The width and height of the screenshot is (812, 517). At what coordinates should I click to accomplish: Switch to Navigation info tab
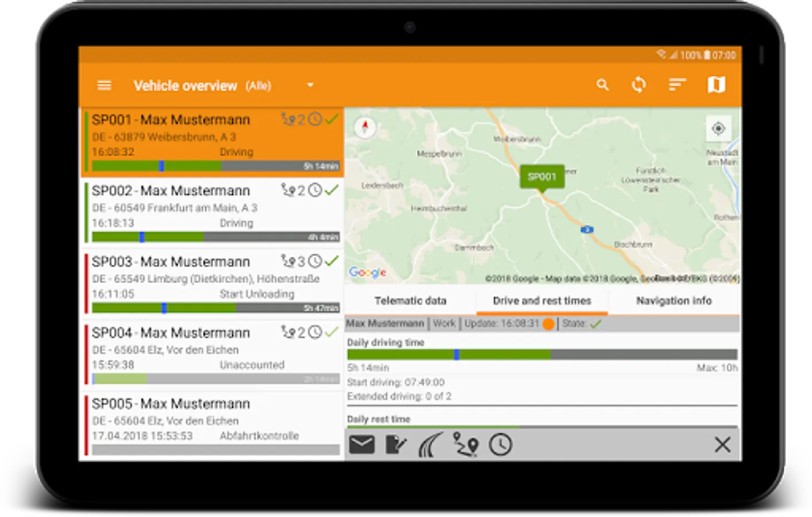click(674, 300)
